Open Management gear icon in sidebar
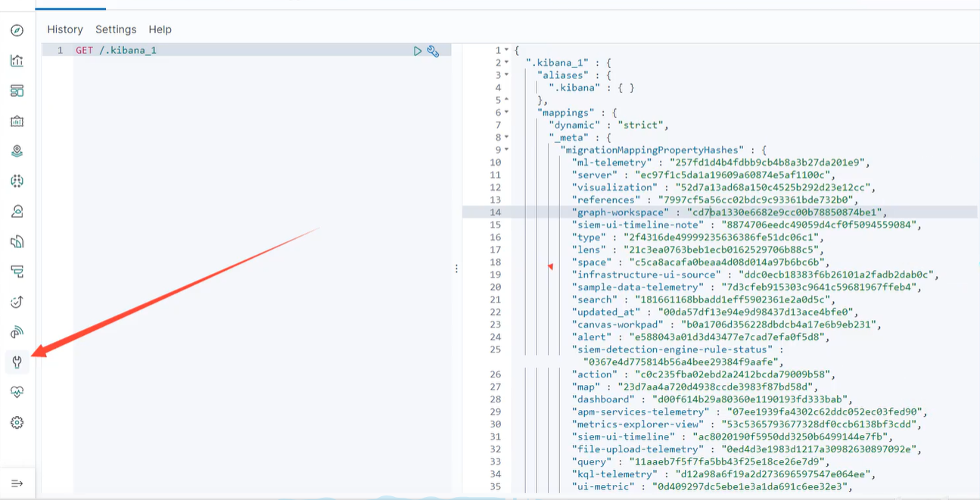The height and width of the screenshot is (500, 980). tap(17, 423)
